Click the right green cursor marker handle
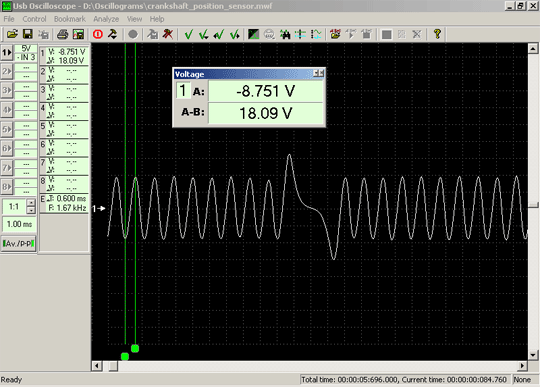Viewport: 540px width, 387px height. 135,348
